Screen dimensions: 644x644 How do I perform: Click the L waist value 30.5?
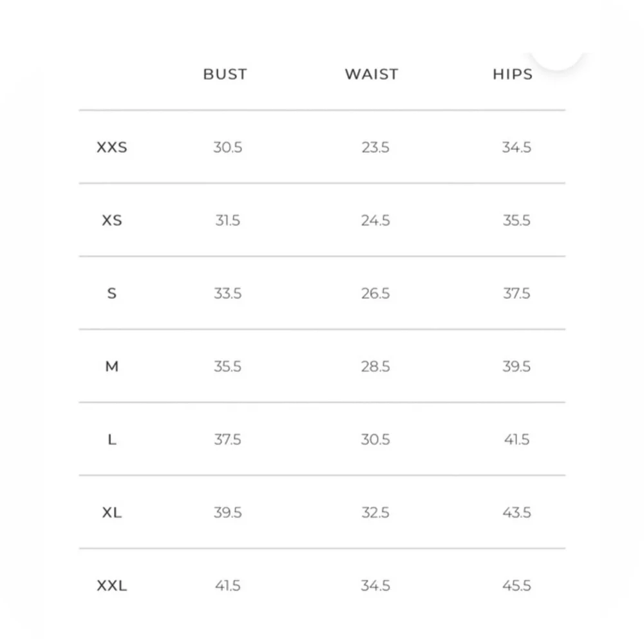[x=375, y=439]
